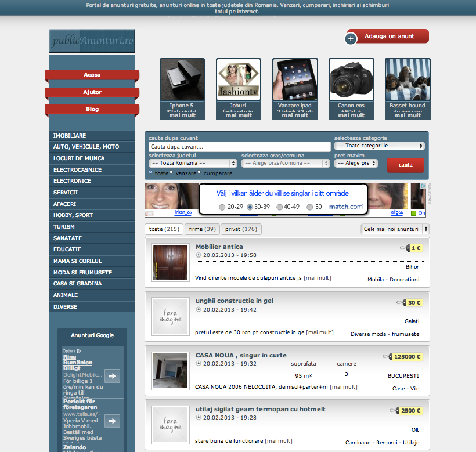Click the price tag icon showing 125000 €
The image size is (476, 452).
[387, 356]
